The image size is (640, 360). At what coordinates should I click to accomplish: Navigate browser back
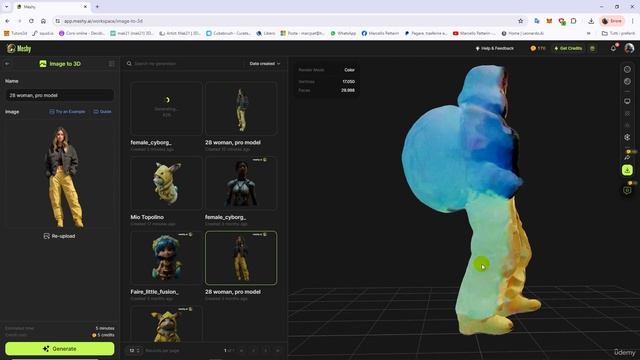(7, 21)
